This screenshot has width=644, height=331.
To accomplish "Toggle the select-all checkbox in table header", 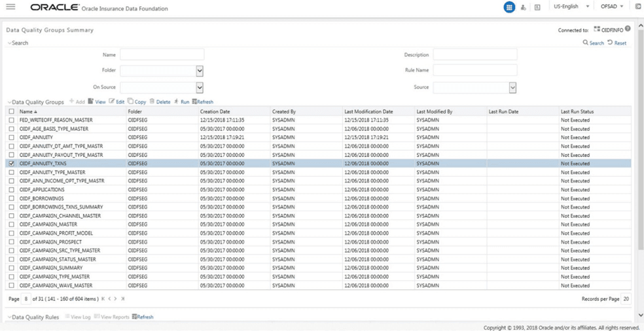I will (12, 111).
